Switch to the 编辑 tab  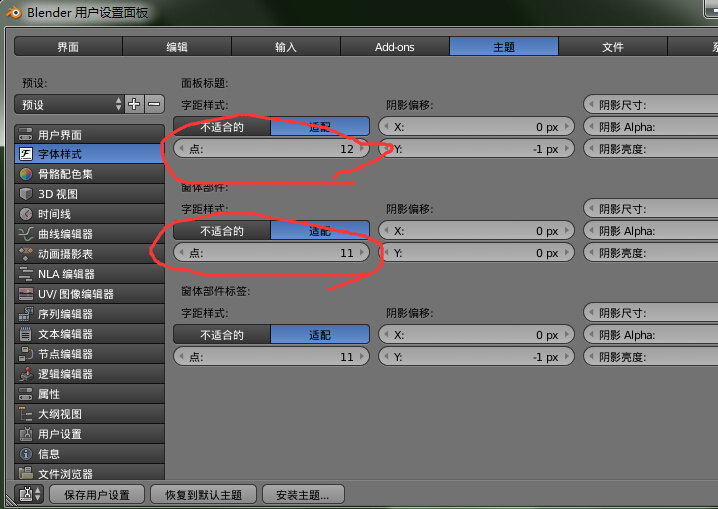coord(177,47)
